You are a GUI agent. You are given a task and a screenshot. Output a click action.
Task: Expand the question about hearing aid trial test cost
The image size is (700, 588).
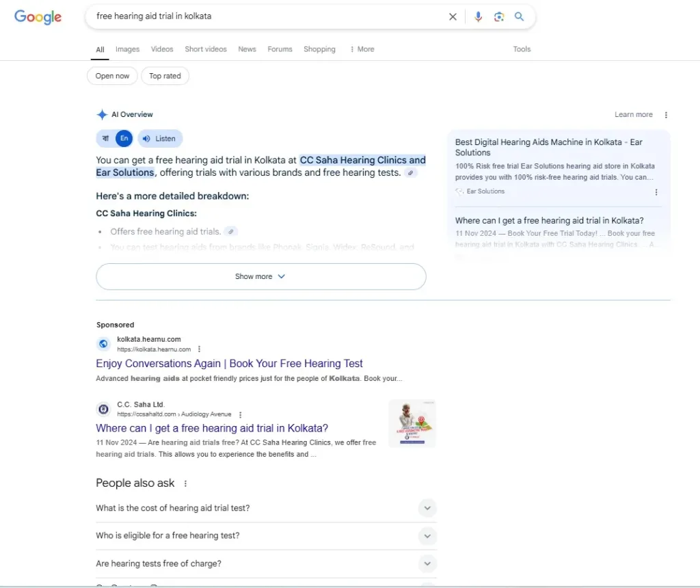tap(427, 507)
